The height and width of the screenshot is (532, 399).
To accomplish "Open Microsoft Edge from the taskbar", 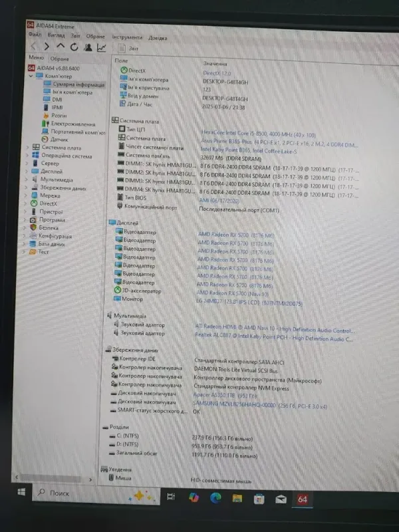I will click(x=216, y=497).
